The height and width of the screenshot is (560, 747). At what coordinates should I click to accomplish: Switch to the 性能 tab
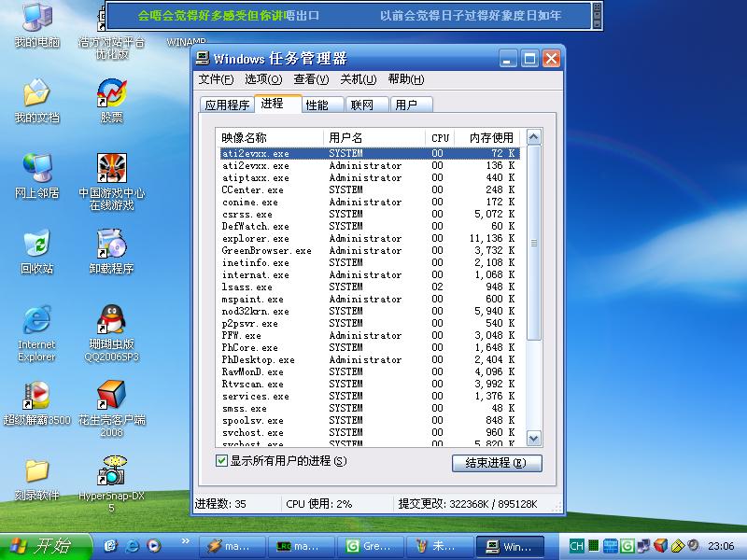click(x=317, y=105)
